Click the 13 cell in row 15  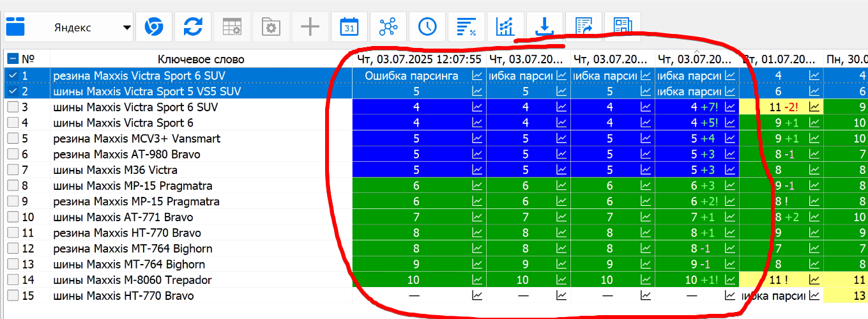pos(846,296)
